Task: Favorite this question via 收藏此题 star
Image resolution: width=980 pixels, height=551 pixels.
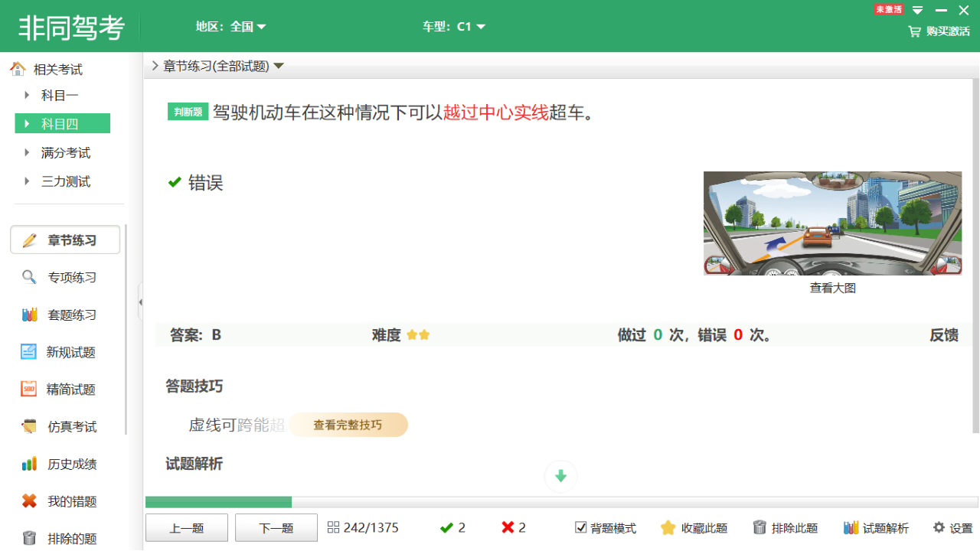Action: (693, 527)
